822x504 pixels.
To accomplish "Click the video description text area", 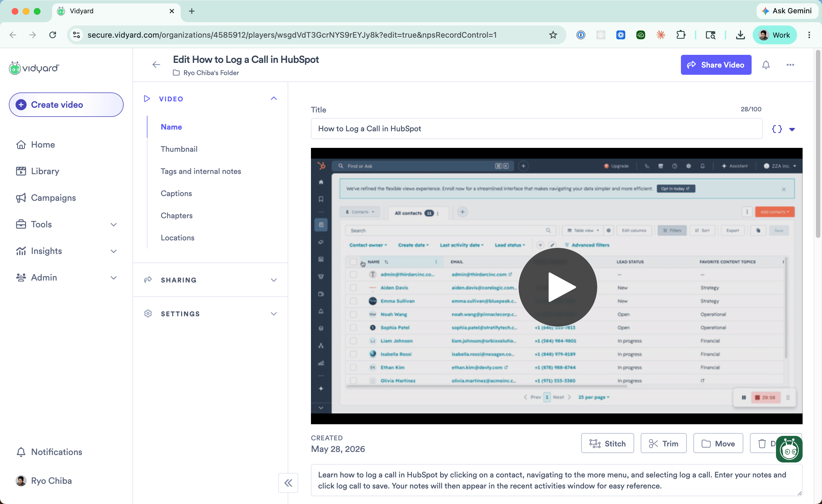I will pyautogui.click(x=556, y=480).
